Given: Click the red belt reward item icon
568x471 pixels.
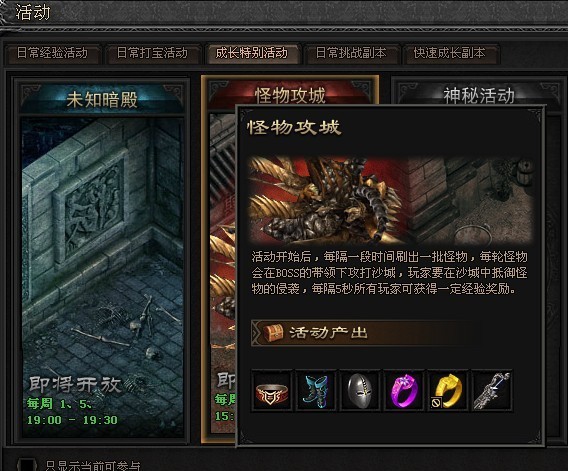Looking at the screenshot, I should (x=272, y=390).
